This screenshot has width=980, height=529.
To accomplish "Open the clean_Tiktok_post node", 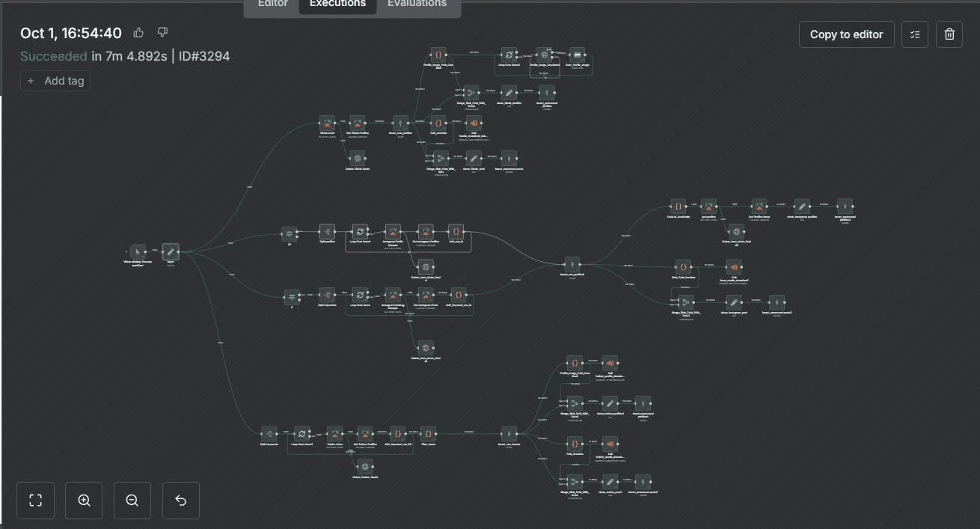I will click(x=474, y=159).
